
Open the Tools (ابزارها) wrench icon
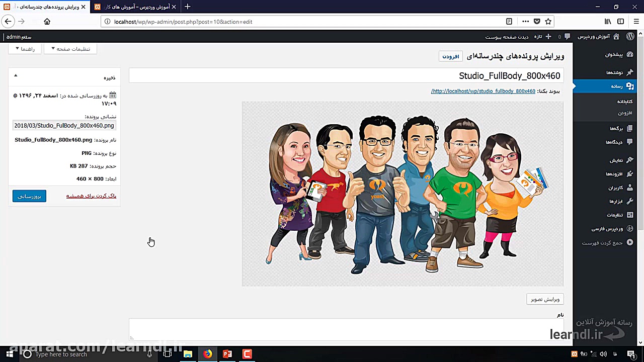tap(630, 201)
